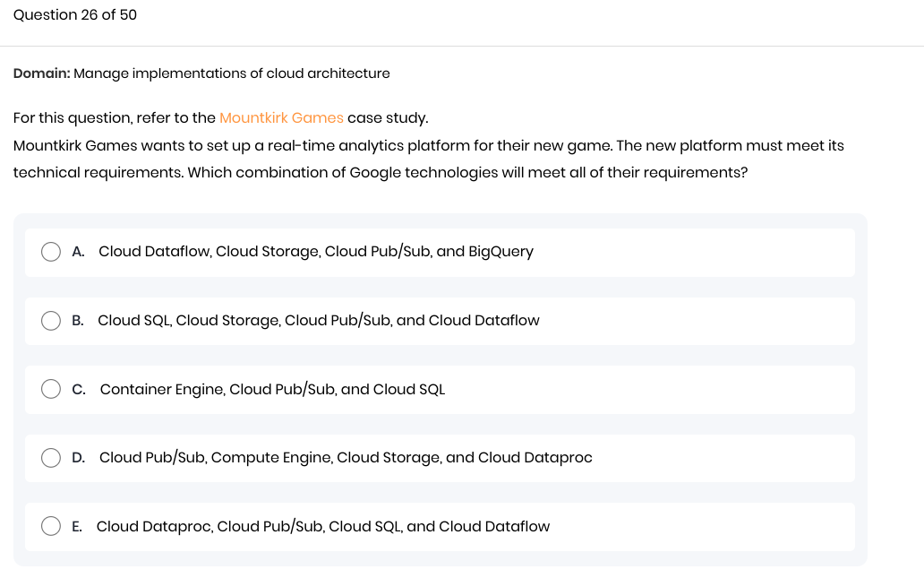Click the letter C option label
The image size is (924, 578).
click(x=79, y=390)
